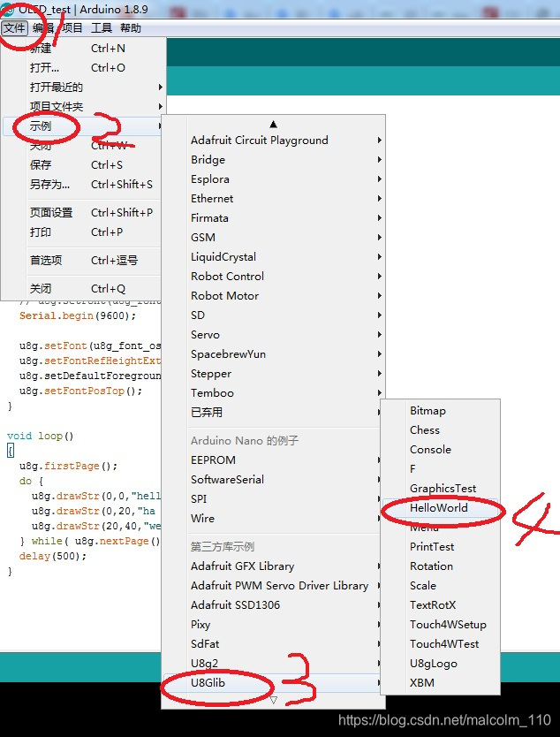Expand the Ethernet examples
The height and width of the screenshot is (737, 560).
click(x=274, y=198)
